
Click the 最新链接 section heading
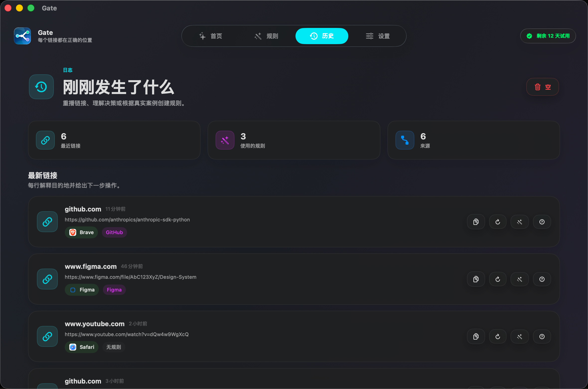coord(43,176)
